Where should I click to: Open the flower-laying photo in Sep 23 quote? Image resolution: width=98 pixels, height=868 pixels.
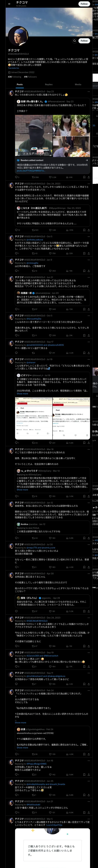pos(72,147)
